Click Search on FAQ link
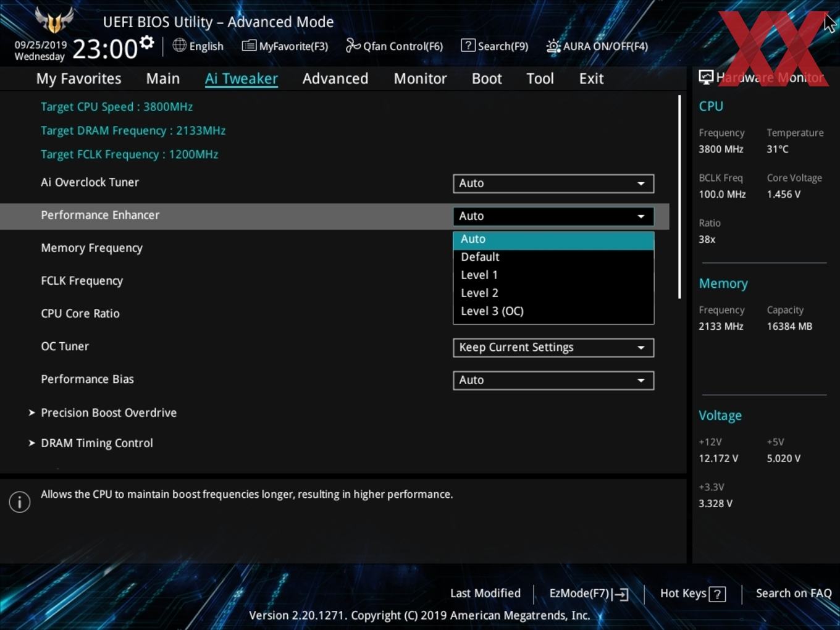 [x=794, y=594]
